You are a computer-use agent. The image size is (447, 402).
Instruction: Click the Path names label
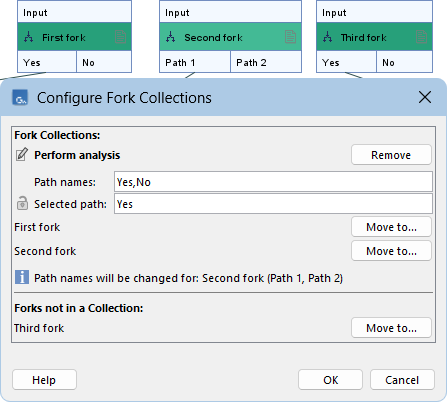65,182
